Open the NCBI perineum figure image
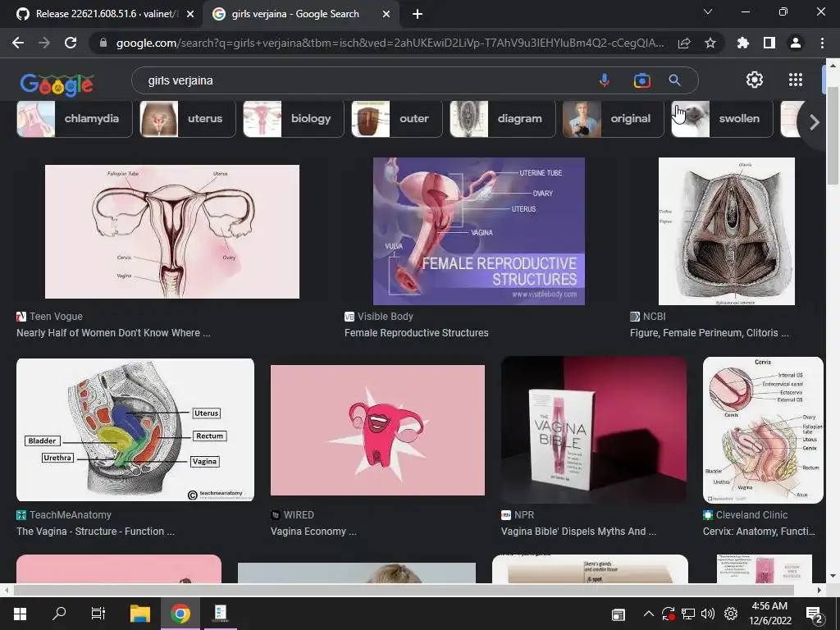 click(727, 231)
